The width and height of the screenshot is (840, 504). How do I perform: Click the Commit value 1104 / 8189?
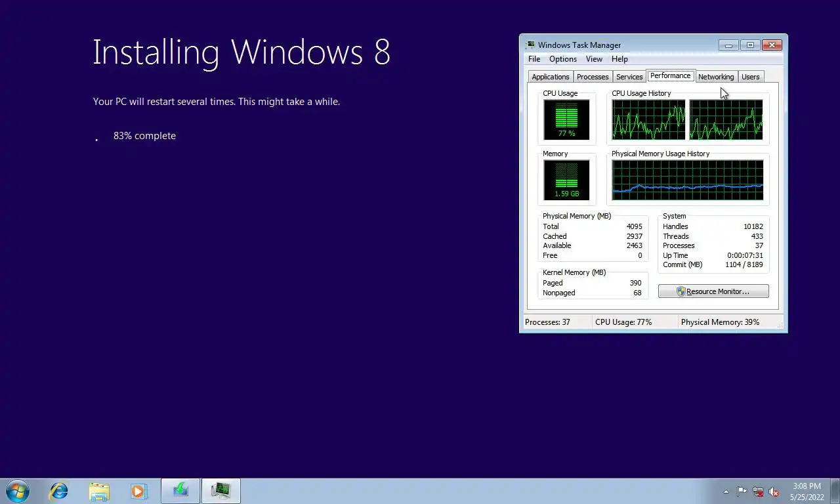point(744,264)
